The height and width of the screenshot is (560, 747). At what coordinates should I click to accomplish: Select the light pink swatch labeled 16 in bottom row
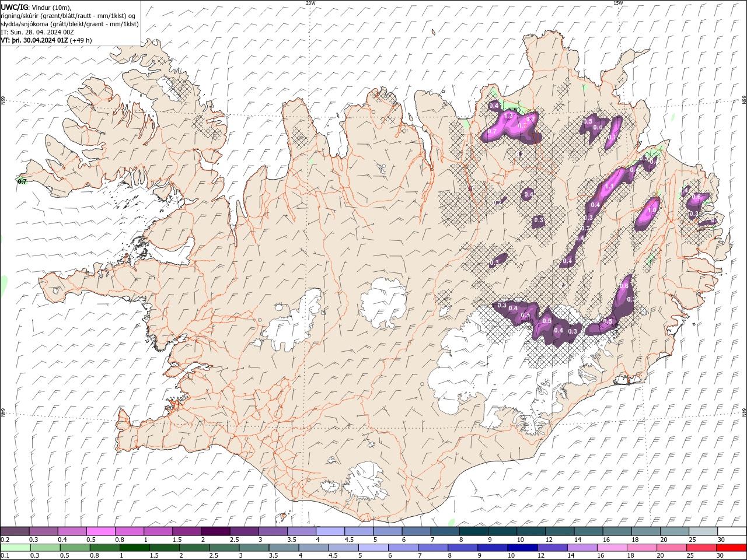[x=612, y=548]
